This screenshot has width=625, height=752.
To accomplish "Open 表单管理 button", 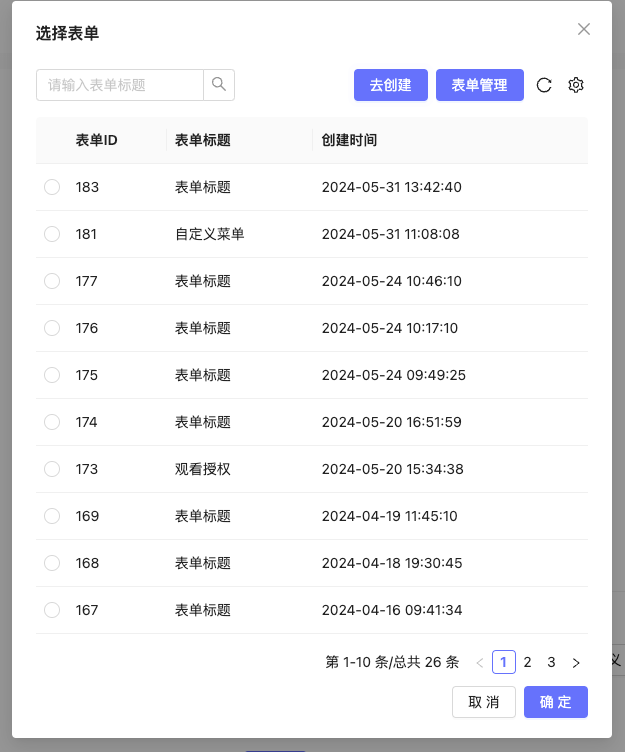I will [x=480, y=85].
